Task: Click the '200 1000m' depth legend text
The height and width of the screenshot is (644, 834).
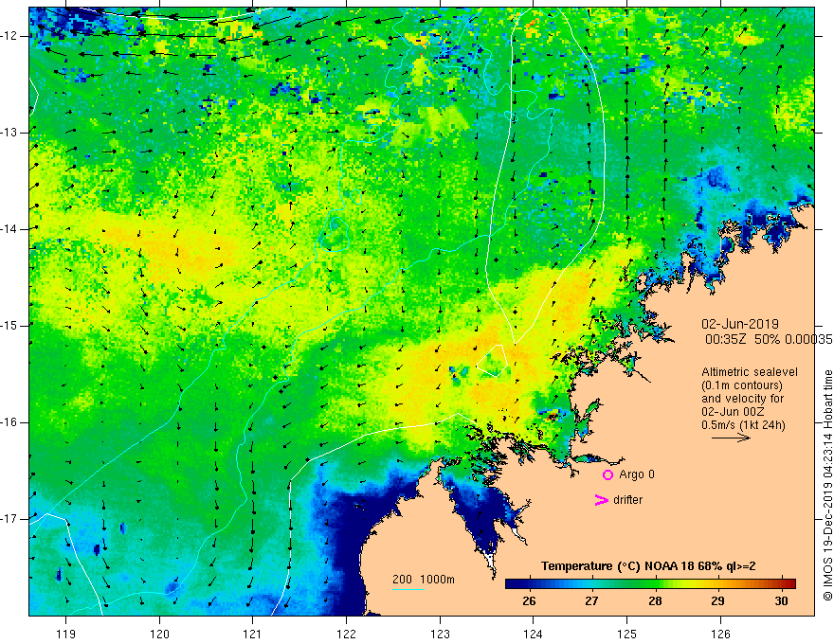Action: [x=424, y=580]
